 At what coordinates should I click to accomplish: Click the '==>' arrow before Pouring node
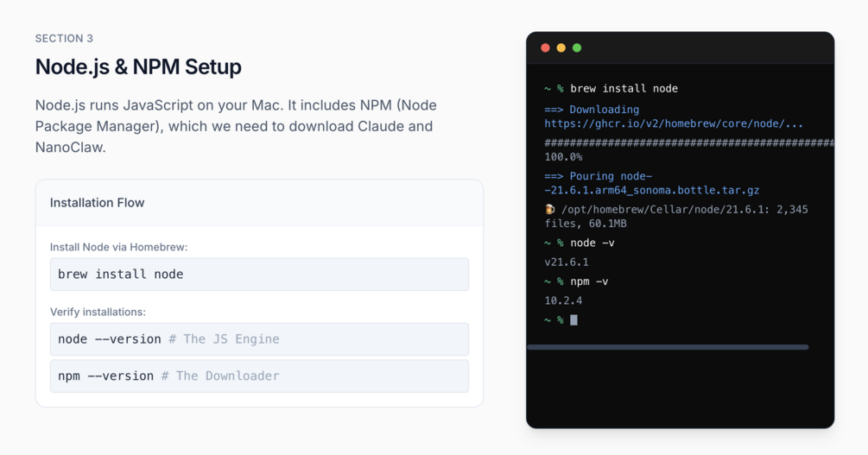point(554,176)
